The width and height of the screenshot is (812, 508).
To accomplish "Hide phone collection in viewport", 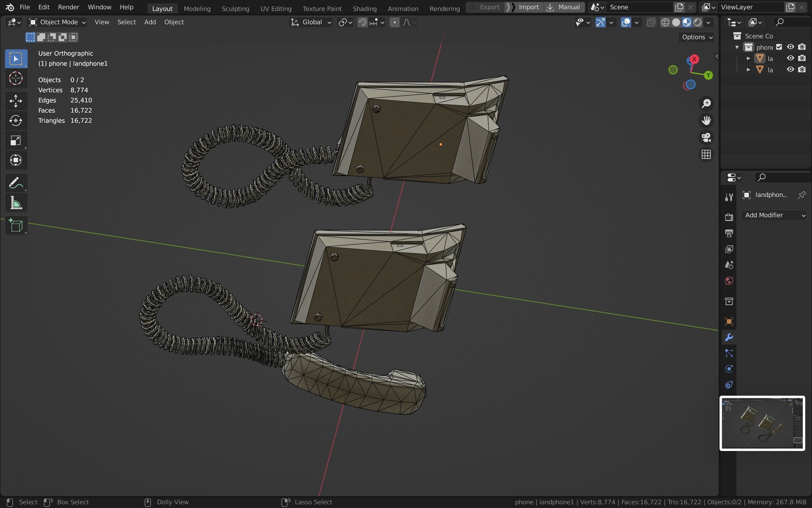I will coord(791,47).
